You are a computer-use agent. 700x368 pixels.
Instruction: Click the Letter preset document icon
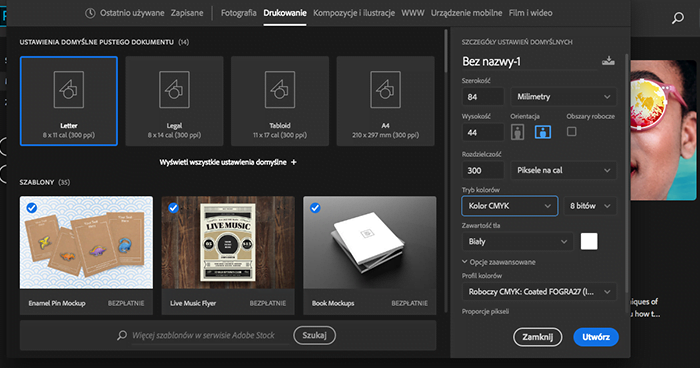pos(69,89)
